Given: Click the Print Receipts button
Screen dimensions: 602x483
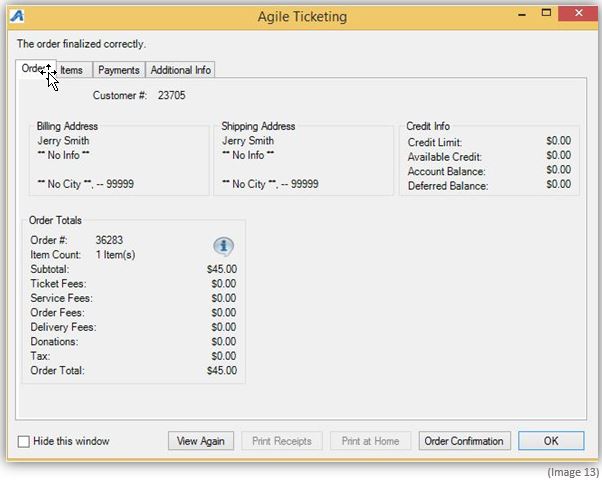Looking at the screenshot, I should (282, 441).
